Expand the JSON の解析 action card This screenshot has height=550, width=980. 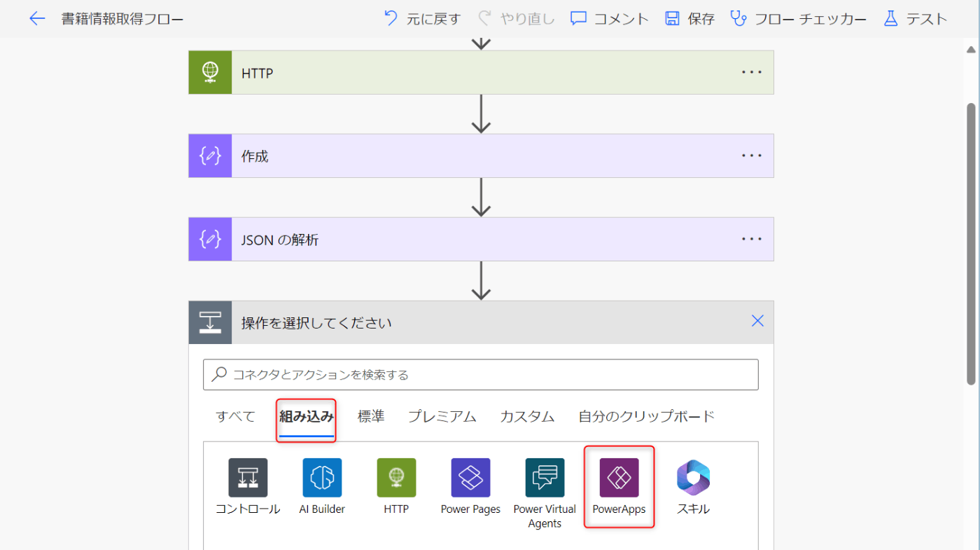[481, 239]
